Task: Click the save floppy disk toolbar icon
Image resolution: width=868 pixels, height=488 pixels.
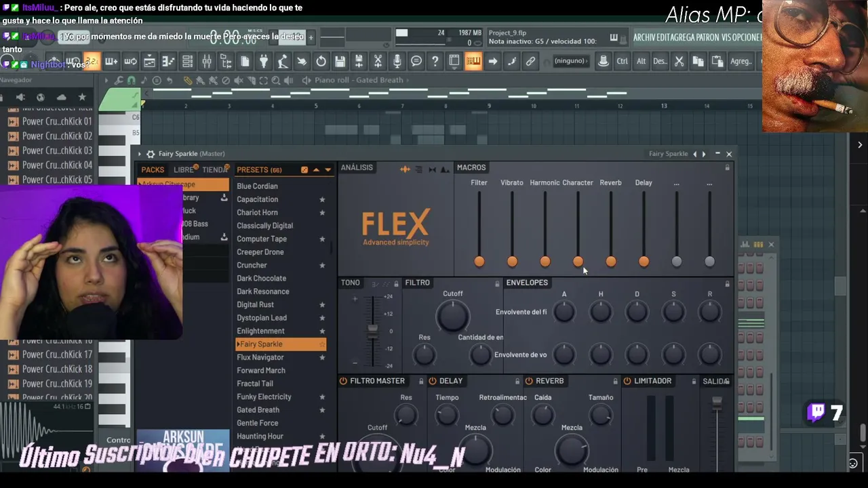Action: [340, 62]
